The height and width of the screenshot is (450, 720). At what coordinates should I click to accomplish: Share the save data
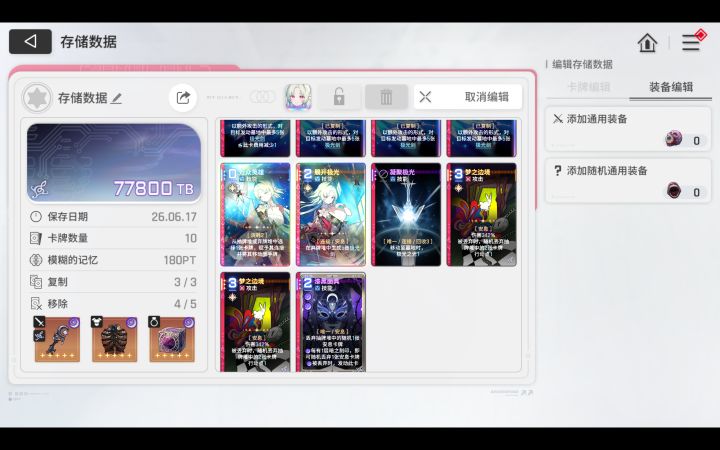183,97
